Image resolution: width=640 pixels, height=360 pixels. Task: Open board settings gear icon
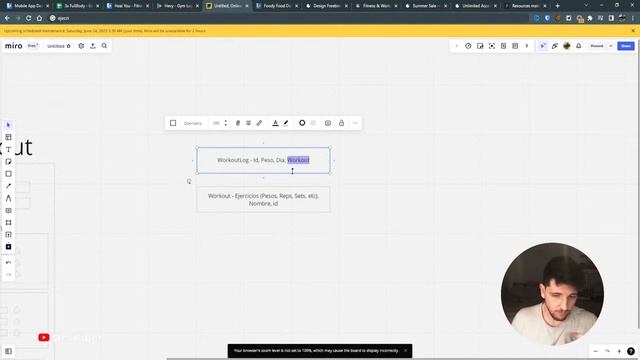pyautogui.click(x=81, y=46)
